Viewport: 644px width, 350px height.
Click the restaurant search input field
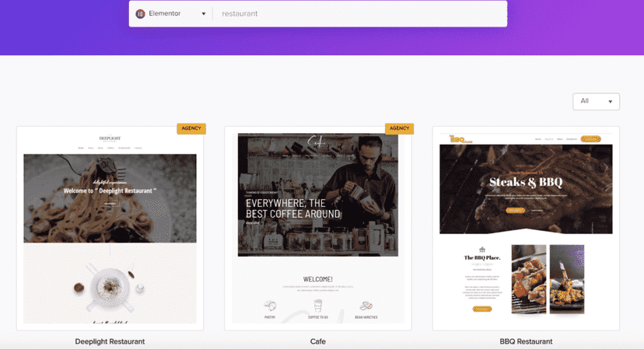click(358, 14)
